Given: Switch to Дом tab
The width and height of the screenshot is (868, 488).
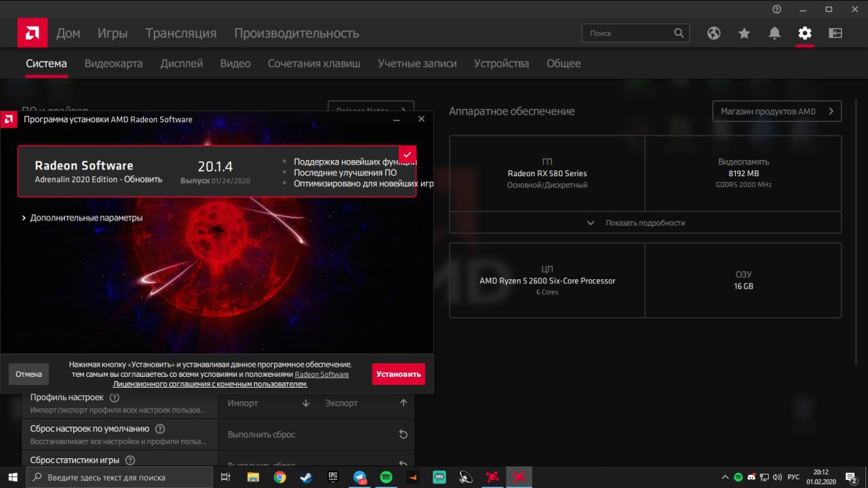Looking at the screenshot, I should click(68, 33).
